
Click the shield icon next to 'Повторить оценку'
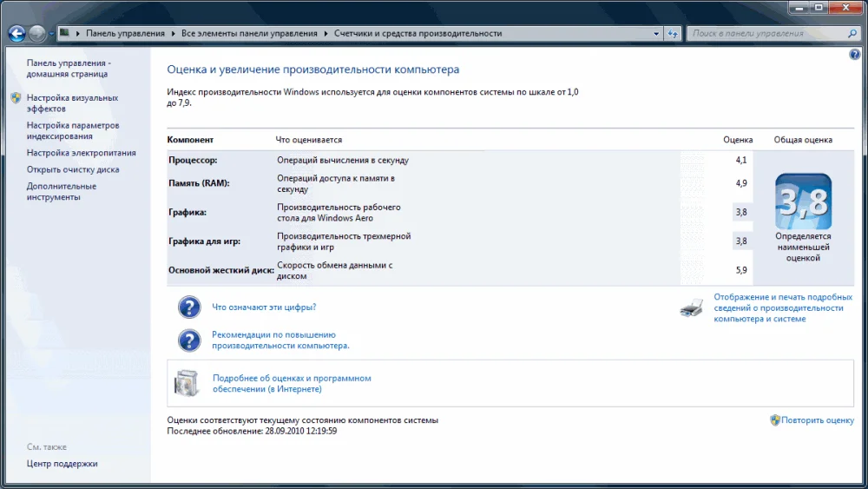pos(775,420)
